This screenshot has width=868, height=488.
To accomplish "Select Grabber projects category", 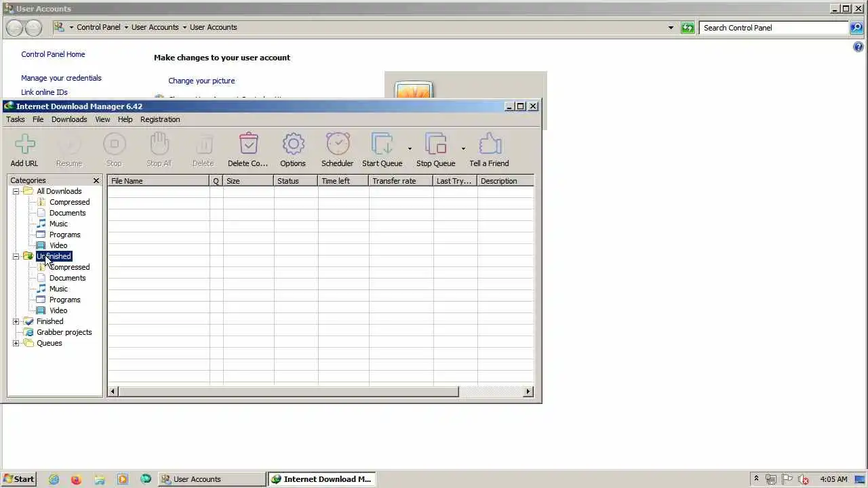I will tap(64, 332).
